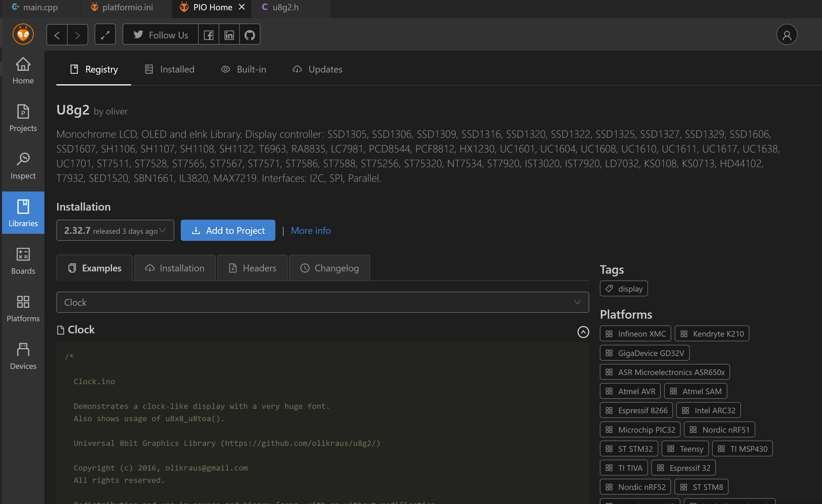
Task: Select the Espressif 32 platform
Action: pos(683,468)
